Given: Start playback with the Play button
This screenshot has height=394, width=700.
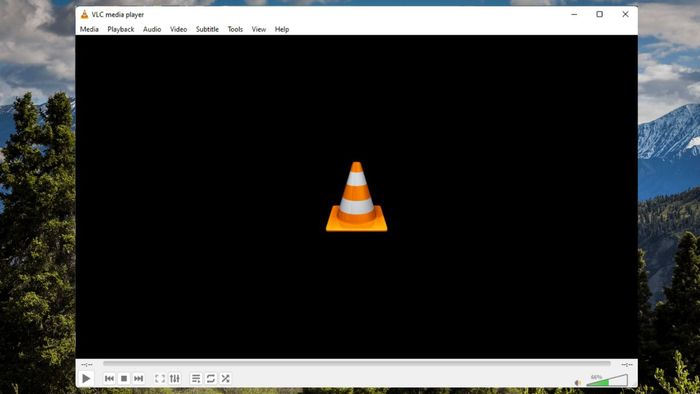Looking at the screenshot, I should point(86,378).
